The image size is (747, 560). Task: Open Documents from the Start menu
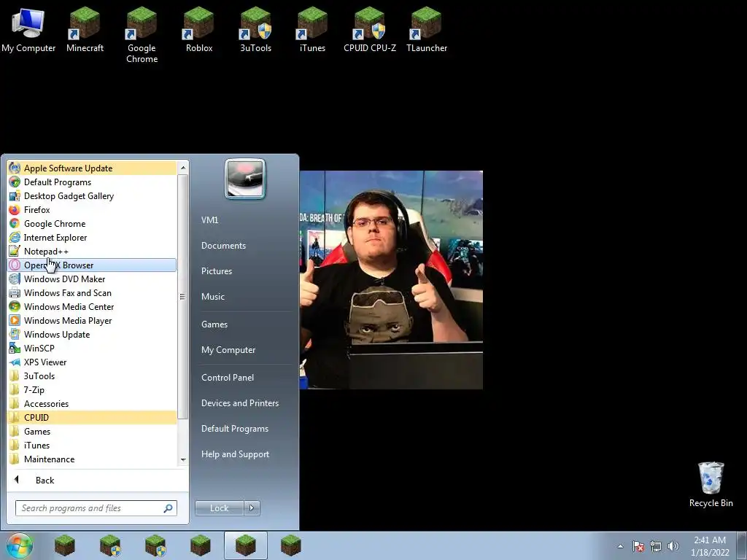pos(223,246)
